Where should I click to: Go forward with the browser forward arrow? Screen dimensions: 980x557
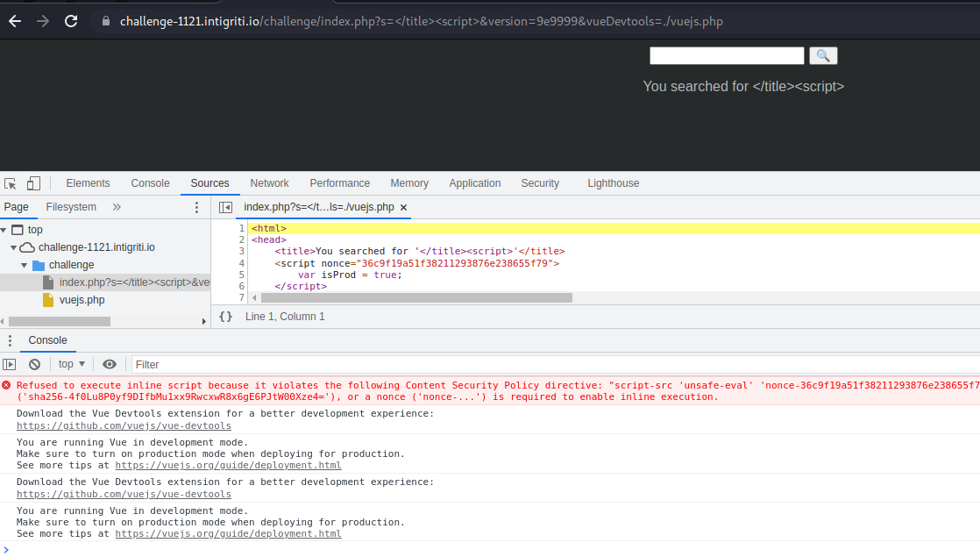[42, 21]
